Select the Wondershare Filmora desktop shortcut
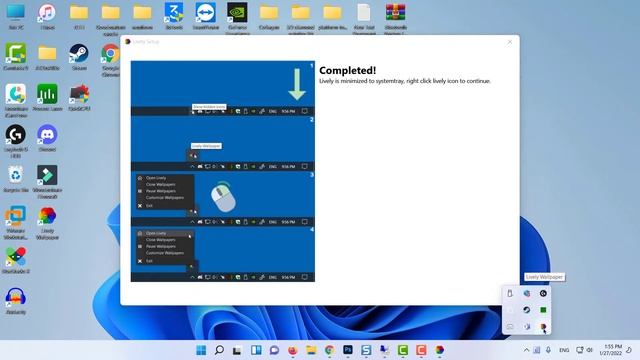This screenshot has width=640, height=360. tap(47, 182)
